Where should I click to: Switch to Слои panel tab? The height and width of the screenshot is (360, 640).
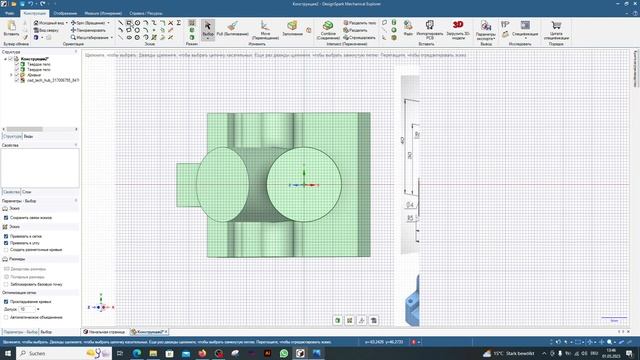coord(27,192)
